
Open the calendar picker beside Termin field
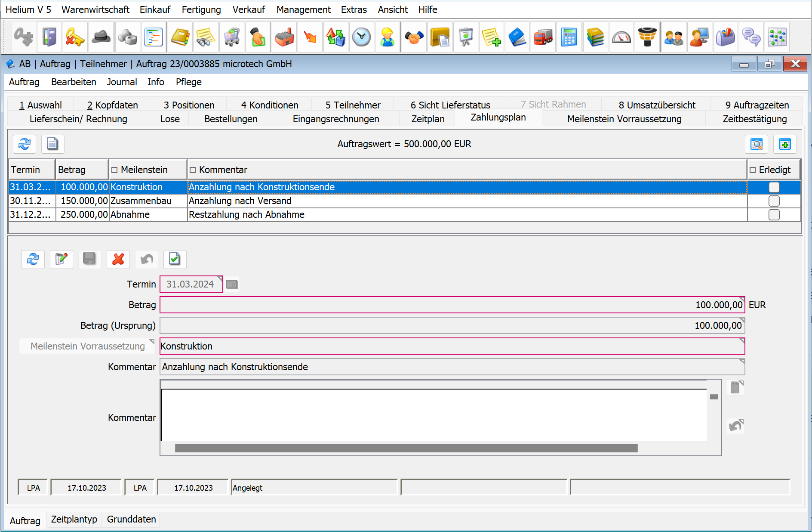pyautogui.click(x=232, y=285)
